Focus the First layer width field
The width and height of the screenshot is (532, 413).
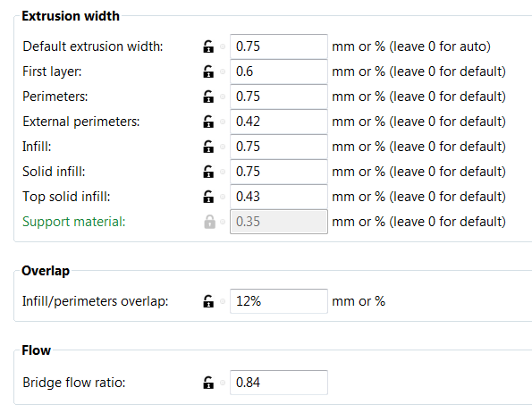click(x=279, y=72)
